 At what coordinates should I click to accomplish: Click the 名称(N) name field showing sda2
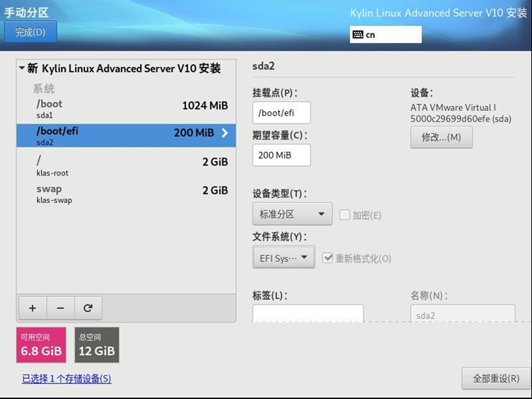463,314
